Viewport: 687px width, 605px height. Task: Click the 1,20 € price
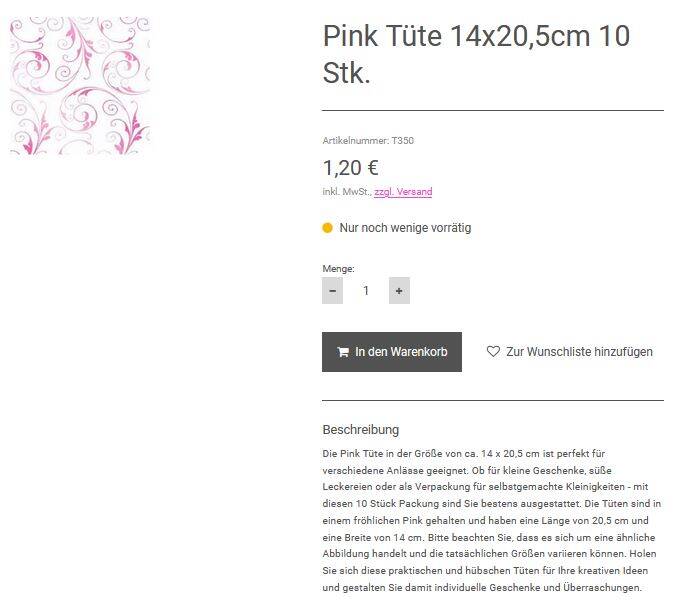pos(350,168)
